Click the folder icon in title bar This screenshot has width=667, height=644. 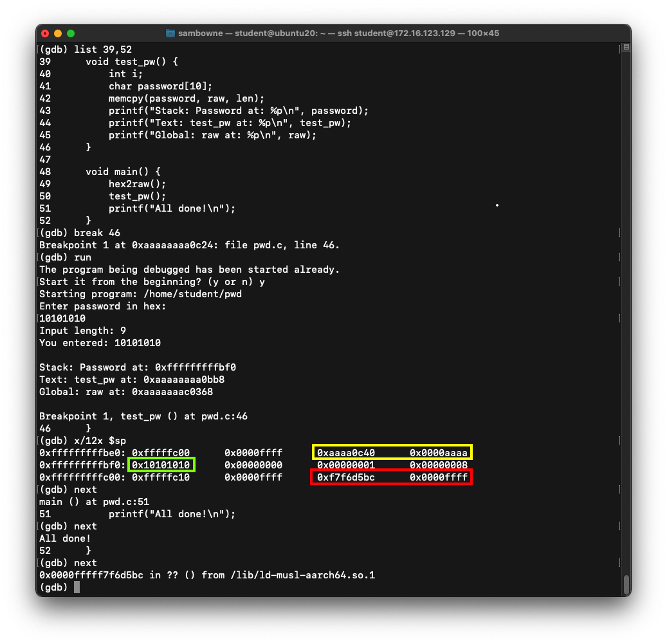click(170, 33)
